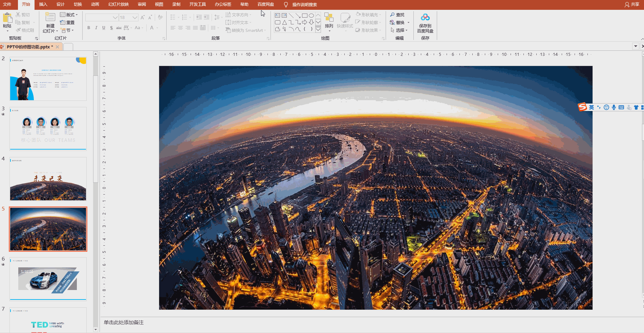Viewport: 644px width, 333px height.
Task: Select the arrow line shape
Action: point(298,16)
